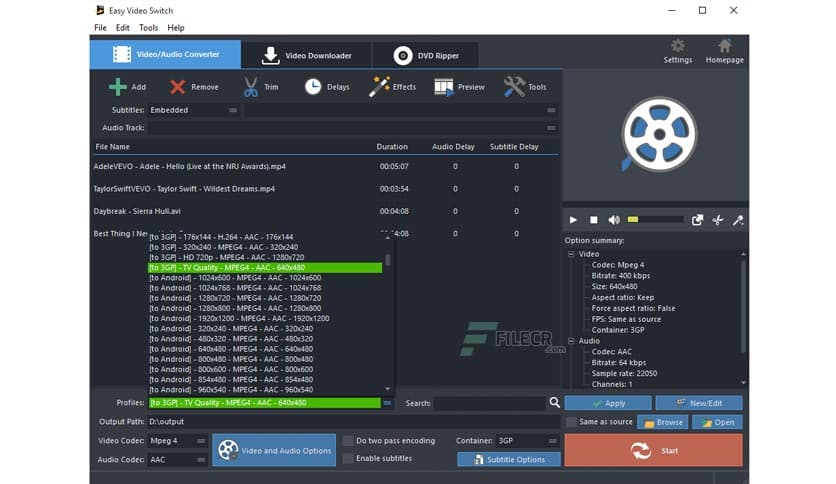Click the search magnifier icon
836x484 pixels.
click(x=554, y=402)
